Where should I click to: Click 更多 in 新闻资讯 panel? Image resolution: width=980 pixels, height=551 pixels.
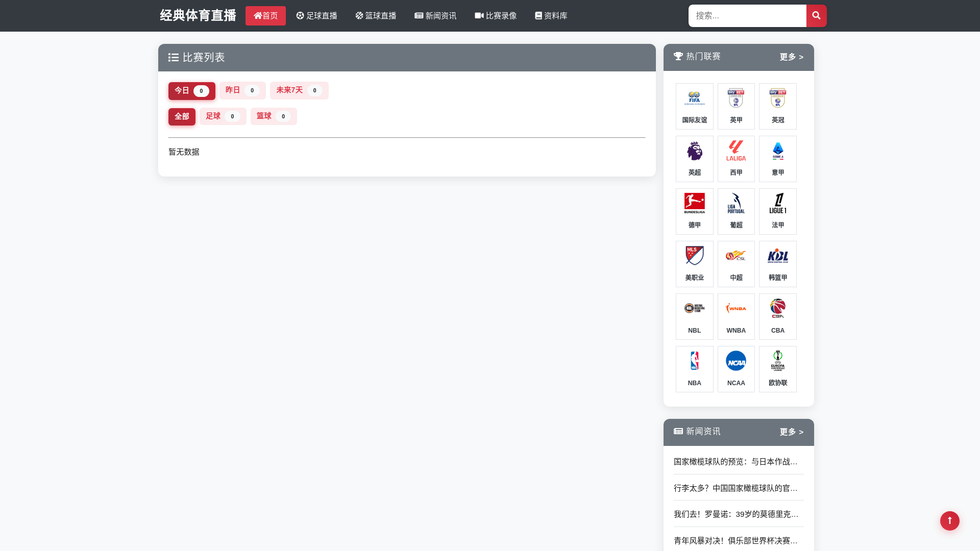point(791,432)
